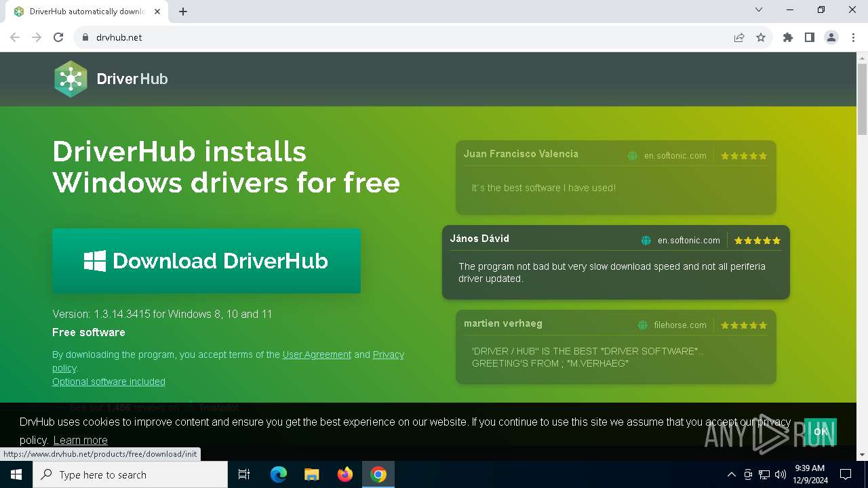This screenshot has width=868, height=488.
Task: Launch Microsoft Edge from taskbar
Action: [x=279, y=474]
